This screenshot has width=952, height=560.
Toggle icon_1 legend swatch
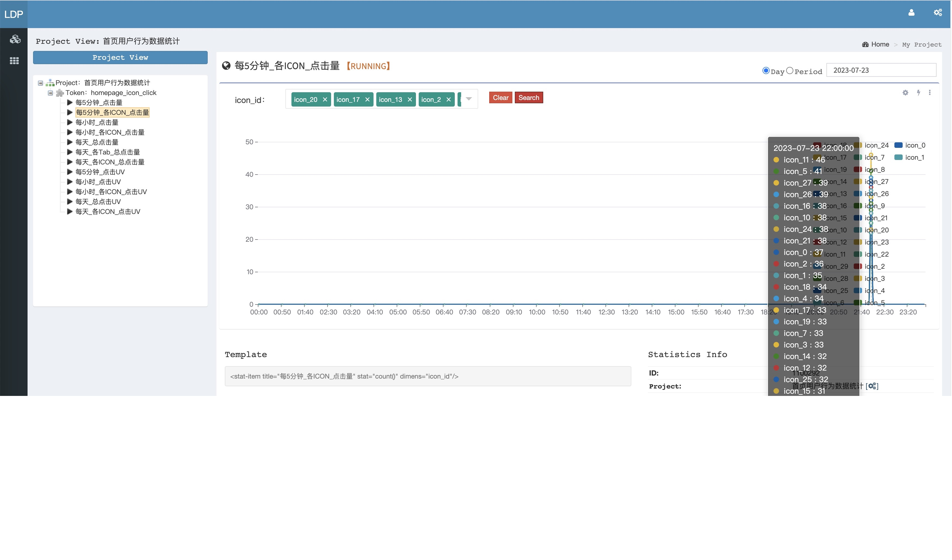point(898,157)
